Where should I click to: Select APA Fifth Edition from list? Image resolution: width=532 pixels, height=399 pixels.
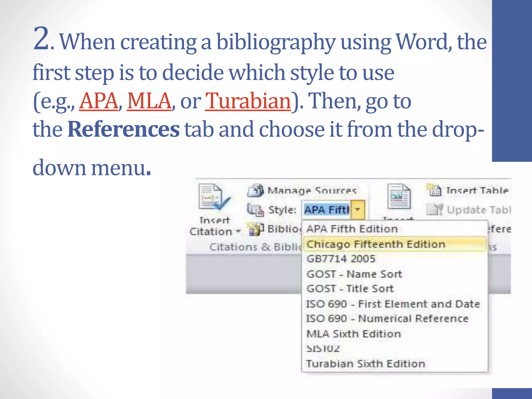(x=352, y=229)
